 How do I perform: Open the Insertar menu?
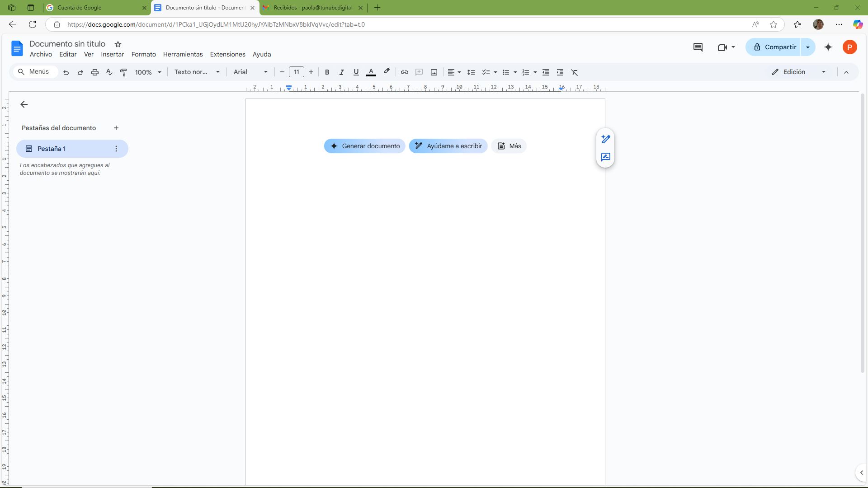[x=112, y=54]
